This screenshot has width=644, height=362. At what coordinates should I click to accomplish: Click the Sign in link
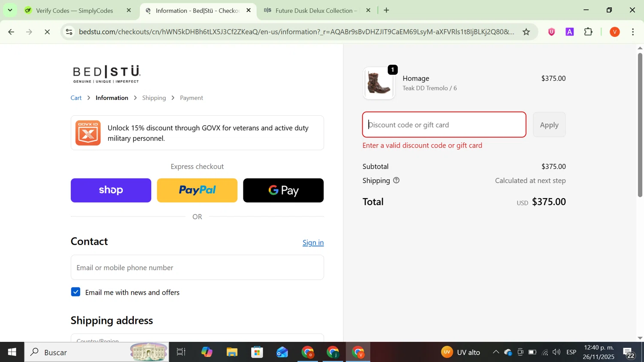pos(313,243)
